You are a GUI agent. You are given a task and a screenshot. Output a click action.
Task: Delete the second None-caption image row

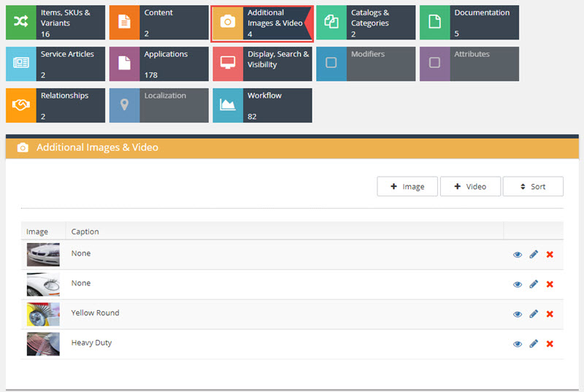tap(550, 285)
